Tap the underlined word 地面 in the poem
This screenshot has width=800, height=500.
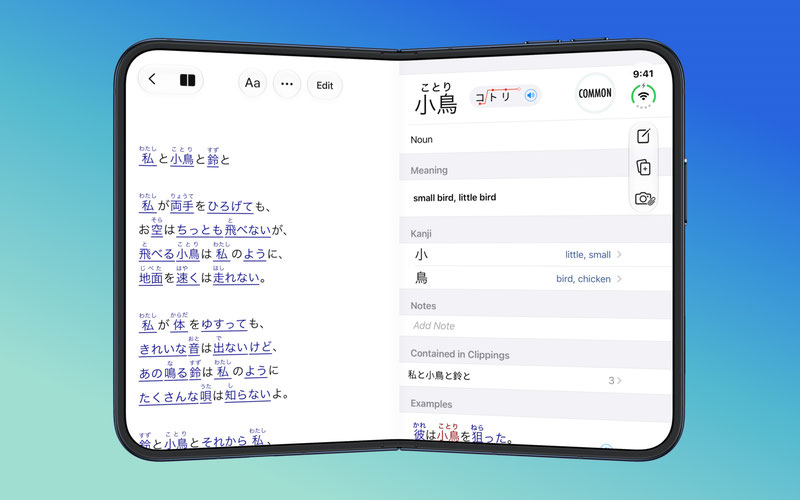tap(151, 278)
